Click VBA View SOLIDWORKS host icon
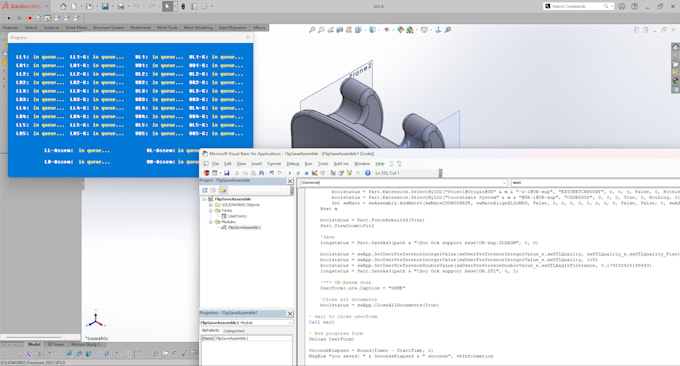This screenshot has width=680, height=366. (x=206, y=173)
